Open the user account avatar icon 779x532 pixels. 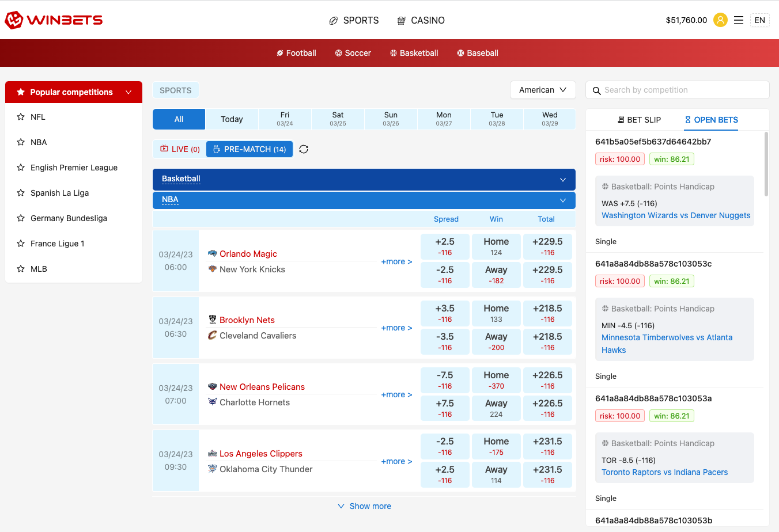pos(720,20)
